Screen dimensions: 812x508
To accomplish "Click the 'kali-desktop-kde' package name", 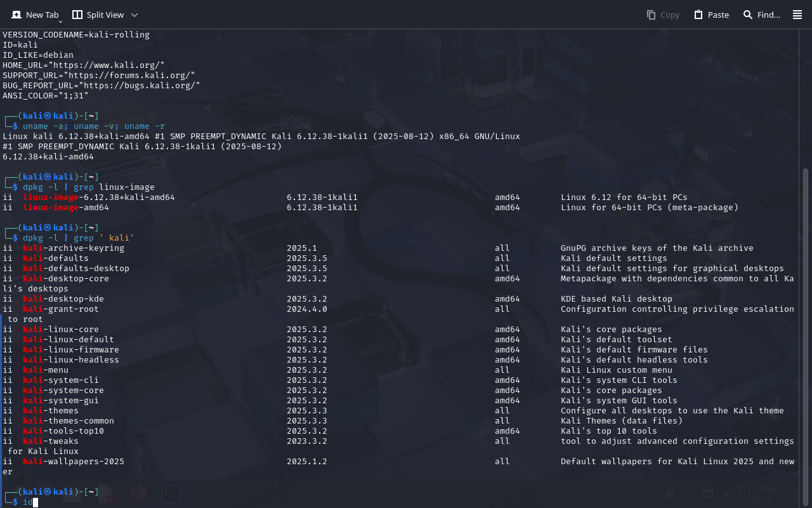I will click(x=63, y=299).
